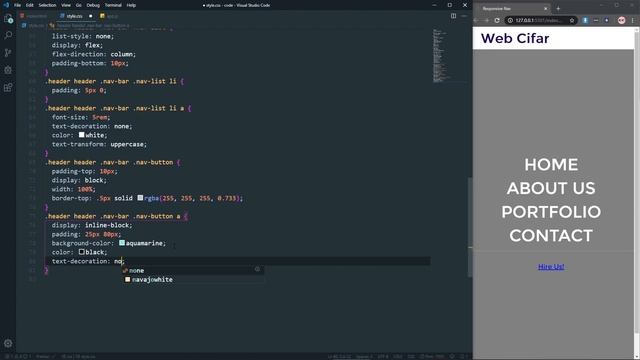Screen dimensions: 640x360
Task: Click the Hire Us! link in browser
Action: [551, 267]
